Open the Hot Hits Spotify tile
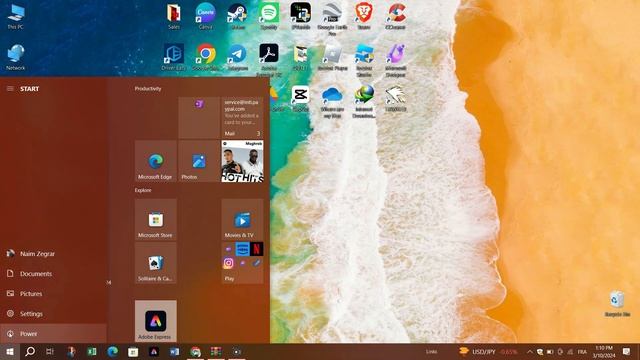 coord(242,161)
